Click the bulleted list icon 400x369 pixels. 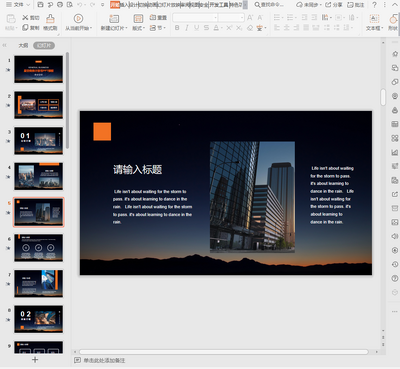pos(277,17)
